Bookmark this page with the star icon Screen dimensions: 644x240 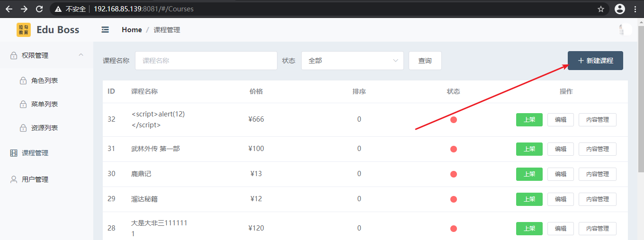point(601,9)
